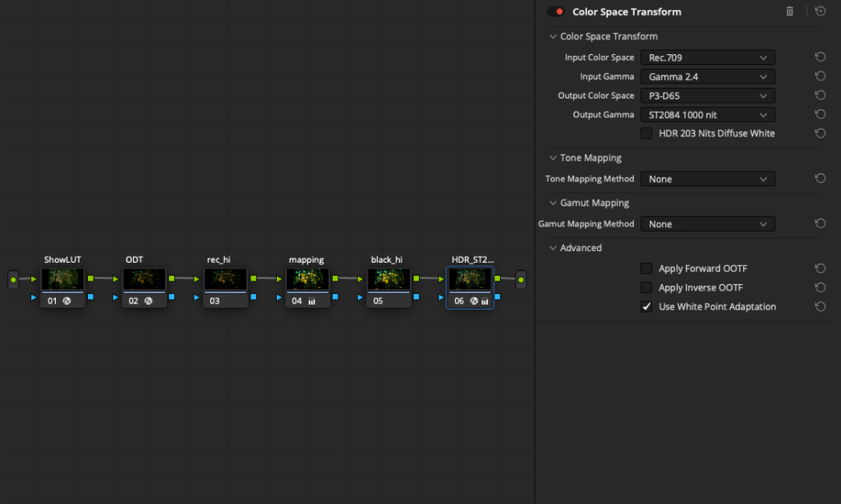Image resolution: width=841 pixels, height=504 pixels.
Task: Click the black_hi node label
Action: tap(387, 259)
